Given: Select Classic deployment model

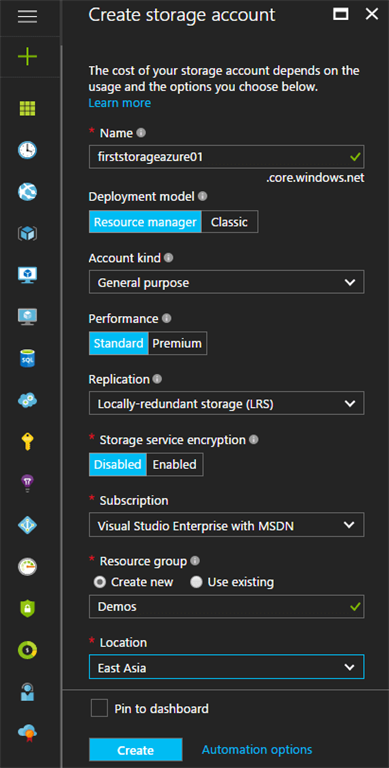Looking at the screenshot, I should (x=229, y=222).
